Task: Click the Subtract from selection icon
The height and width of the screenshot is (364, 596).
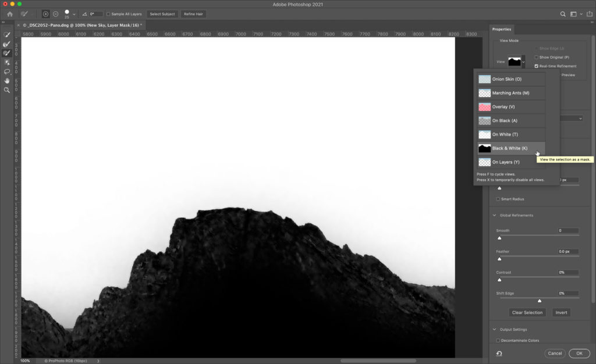Action: pyautogui.click(x=55, y=14)
